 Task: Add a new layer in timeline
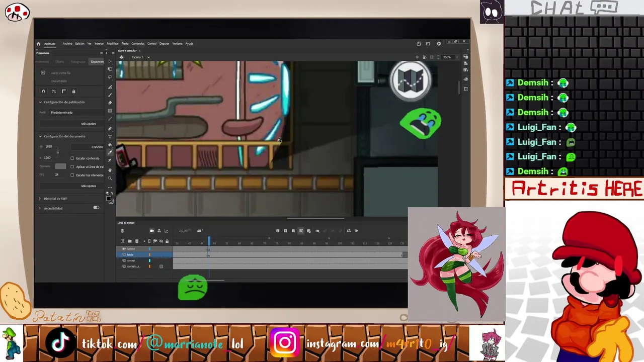(122, 241)
